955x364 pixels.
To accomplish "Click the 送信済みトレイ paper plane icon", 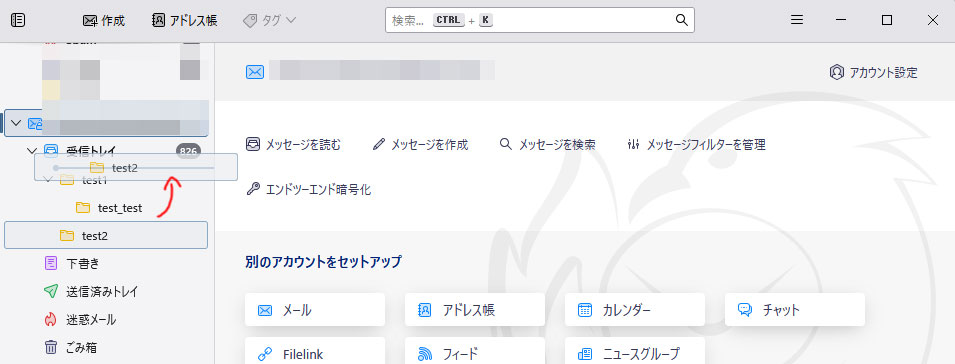I will [51, 292].
